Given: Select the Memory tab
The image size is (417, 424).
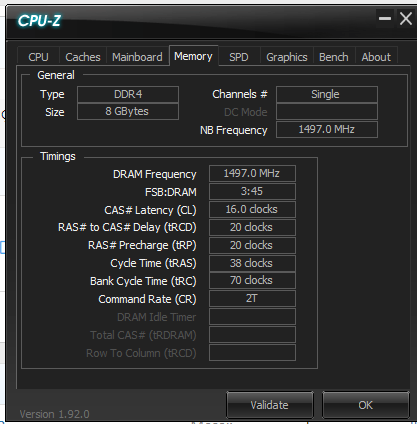Looking at the screenshot, I should click(x=193, y=56).
